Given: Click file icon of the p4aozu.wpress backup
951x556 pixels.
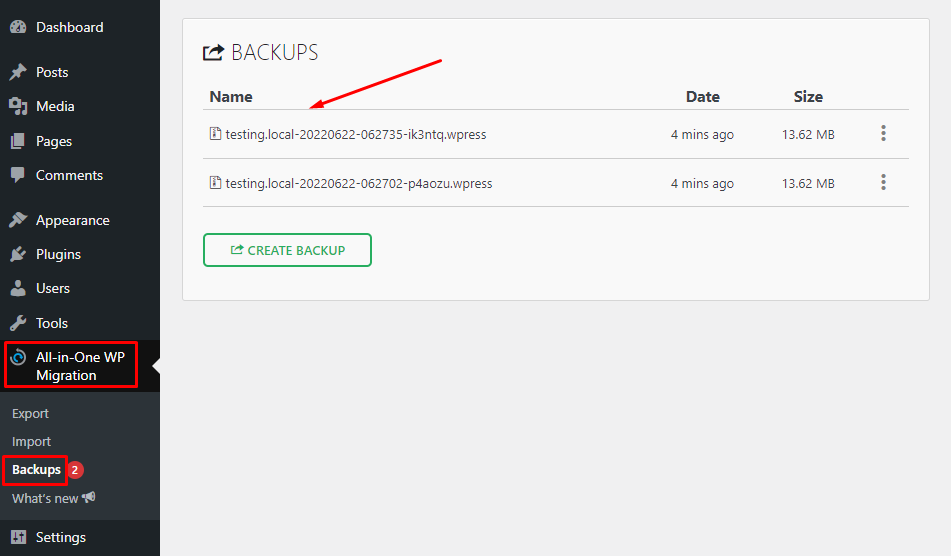Looking at the screenshot, I should (215, 182).
